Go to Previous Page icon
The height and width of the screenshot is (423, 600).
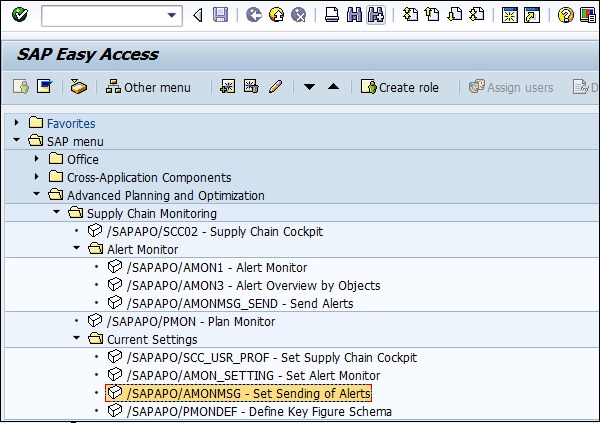[x=432, y=15]
